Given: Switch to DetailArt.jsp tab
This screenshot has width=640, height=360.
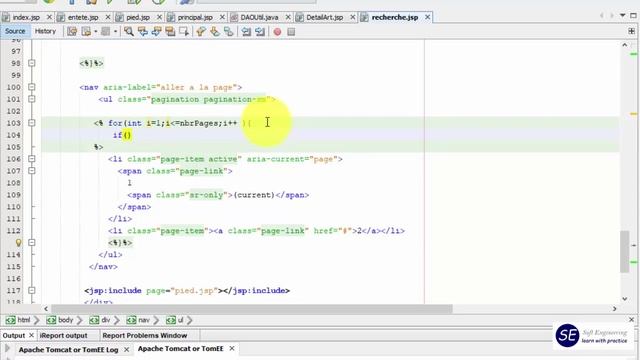Looking at the screenshot, I should [x=324, y=17].
